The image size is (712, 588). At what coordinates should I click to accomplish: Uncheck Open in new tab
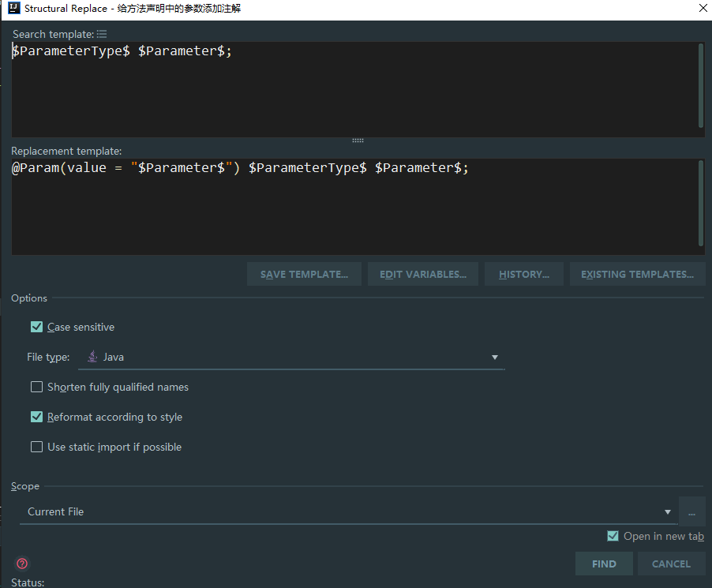[x=613, y=536]
